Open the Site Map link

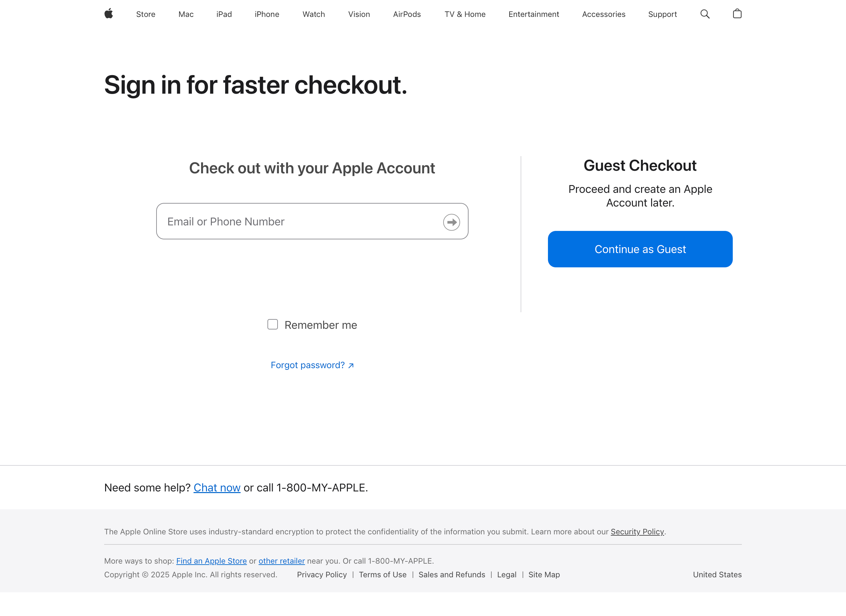(544, 575)
